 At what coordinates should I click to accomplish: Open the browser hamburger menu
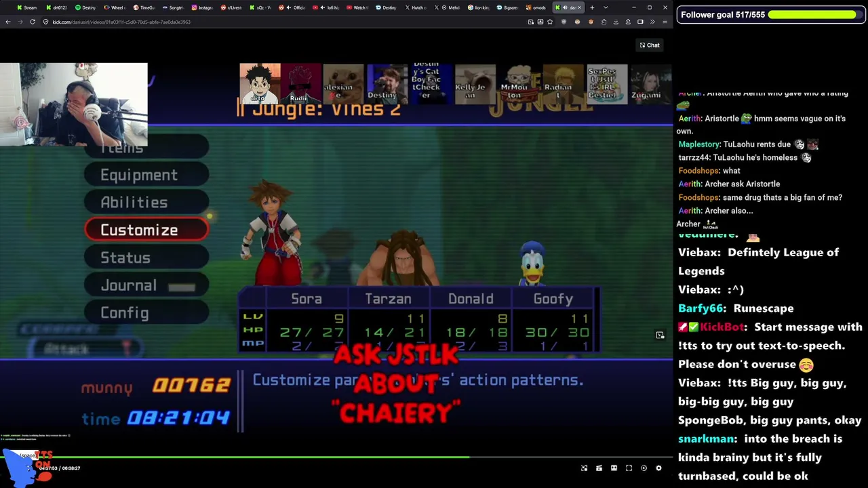665,22
